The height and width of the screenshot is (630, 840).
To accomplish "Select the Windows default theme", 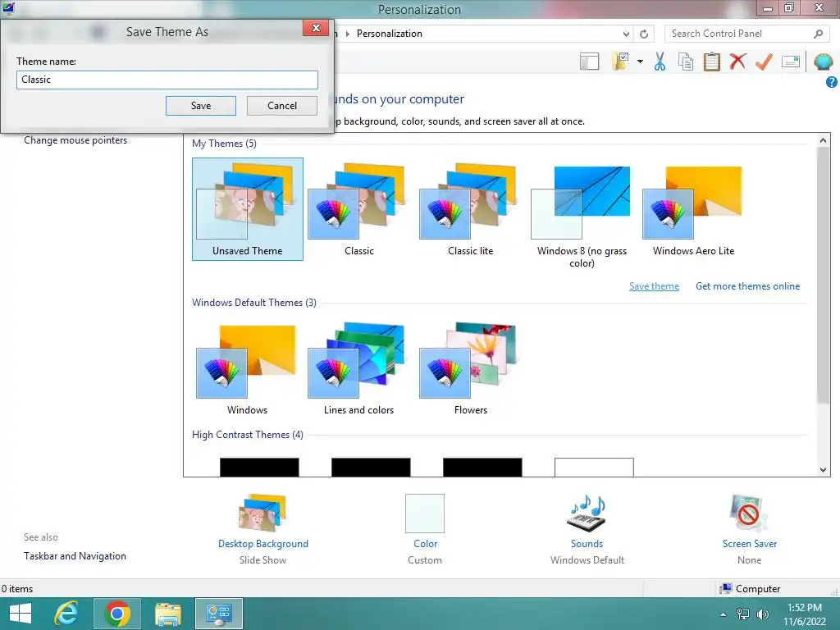I will (248, 368).
